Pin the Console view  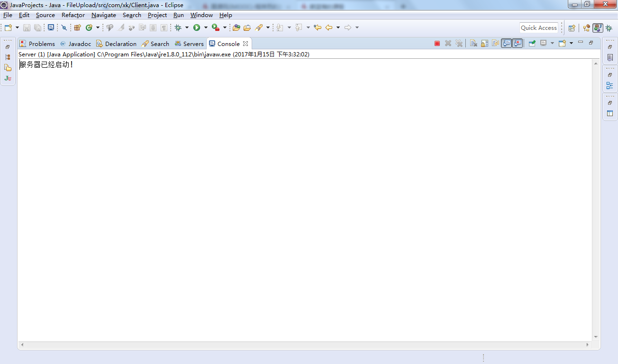click(x=532, y=44)
